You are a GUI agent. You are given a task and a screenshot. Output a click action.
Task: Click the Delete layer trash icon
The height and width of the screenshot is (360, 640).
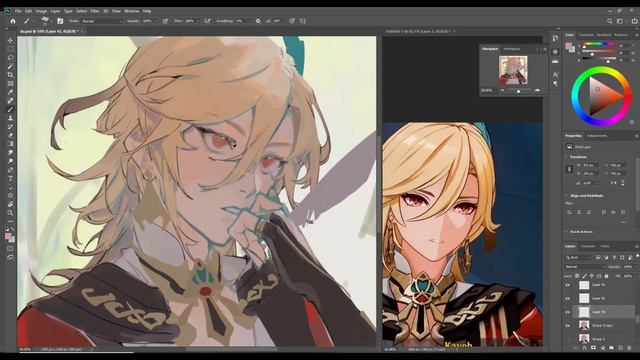tap(629, 348)
